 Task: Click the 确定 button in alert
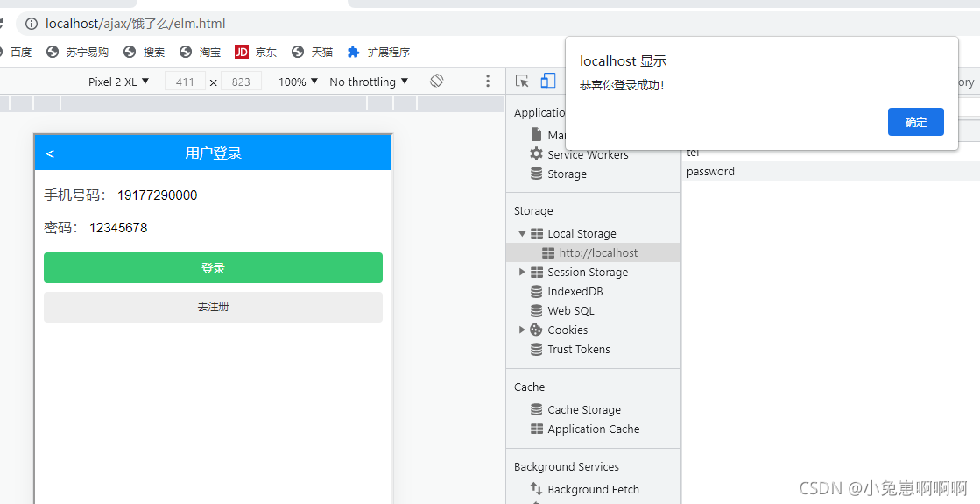click(x=915, y=122)
